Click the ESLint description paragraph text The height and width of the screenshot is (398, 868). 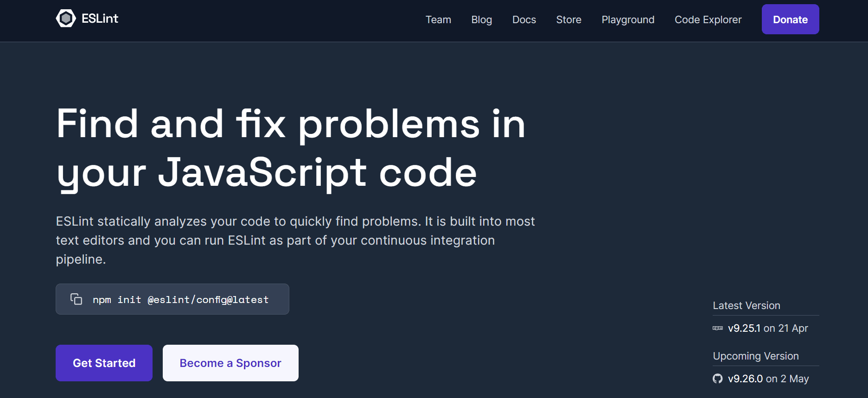(295, 240)
